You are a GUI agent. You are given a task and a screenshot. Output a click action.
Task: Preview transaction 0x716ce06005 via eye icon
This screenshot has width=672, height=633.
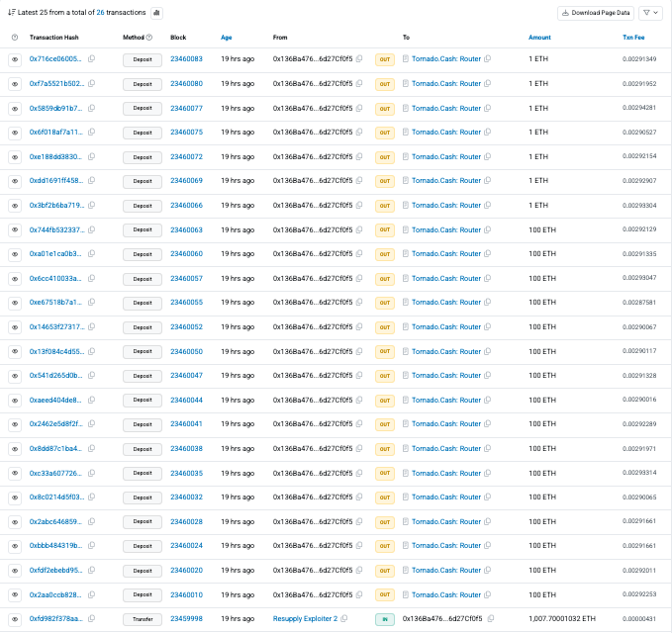tap(15, 59)
